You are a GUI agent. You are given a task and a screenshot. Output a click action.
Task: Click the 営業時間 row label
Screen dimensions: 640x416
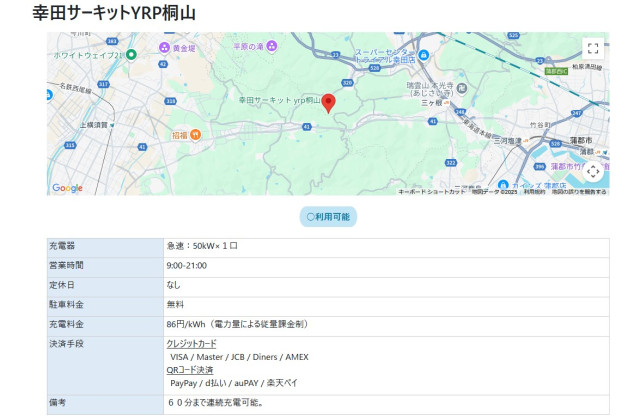click(66, 265)
